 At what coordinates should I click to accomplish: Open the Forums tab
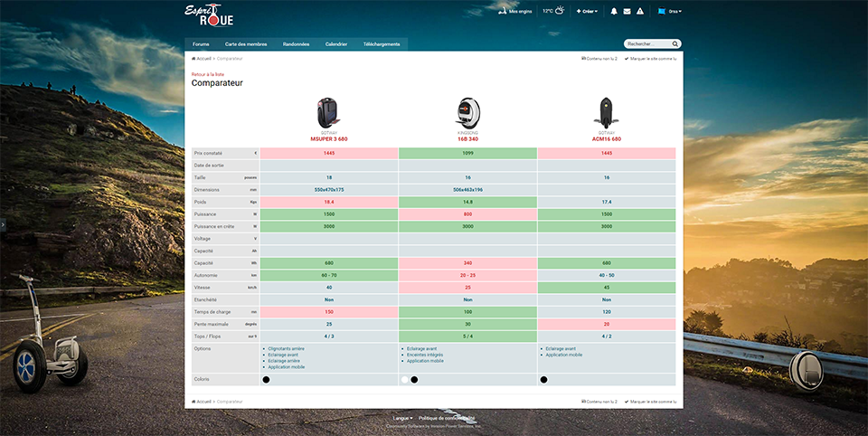point(201,44)
